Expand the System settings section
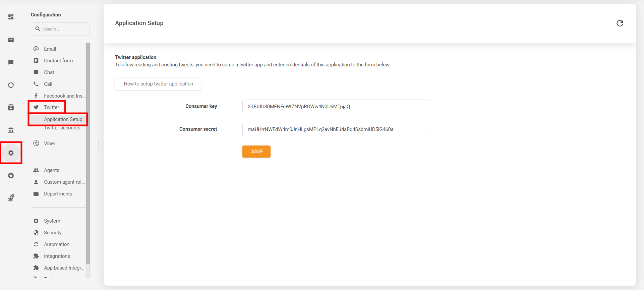This screenshot has width=644, height=290. tap(52, 221)
